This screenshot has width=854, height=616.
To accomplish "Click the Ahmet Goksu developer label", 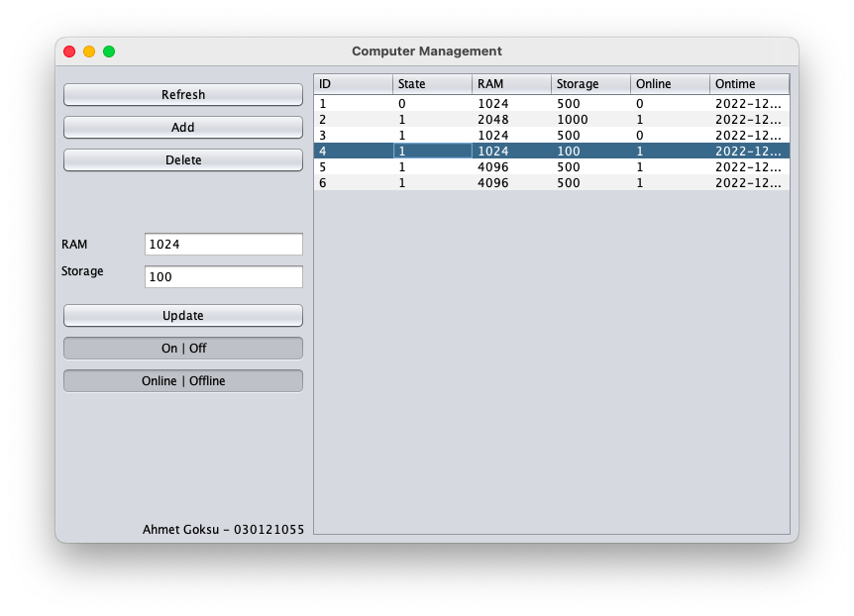I will 222,530.
